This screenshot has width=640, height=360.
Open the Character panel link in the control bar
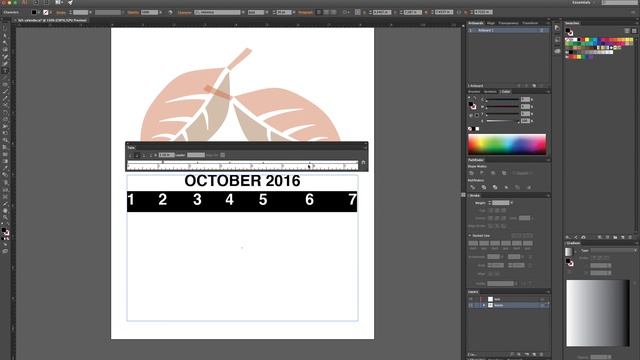184,12
